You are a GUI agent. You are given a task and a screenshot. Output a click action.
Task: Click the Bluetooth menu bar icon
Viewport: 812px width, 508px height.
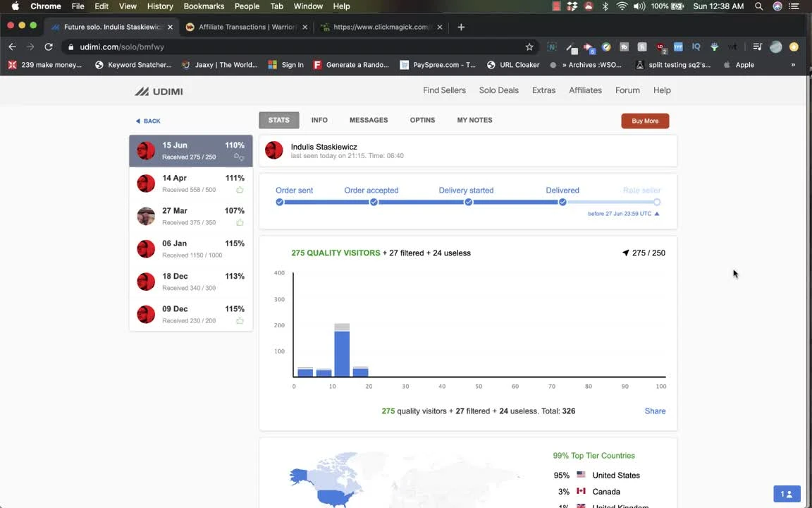tap(605, 6)
